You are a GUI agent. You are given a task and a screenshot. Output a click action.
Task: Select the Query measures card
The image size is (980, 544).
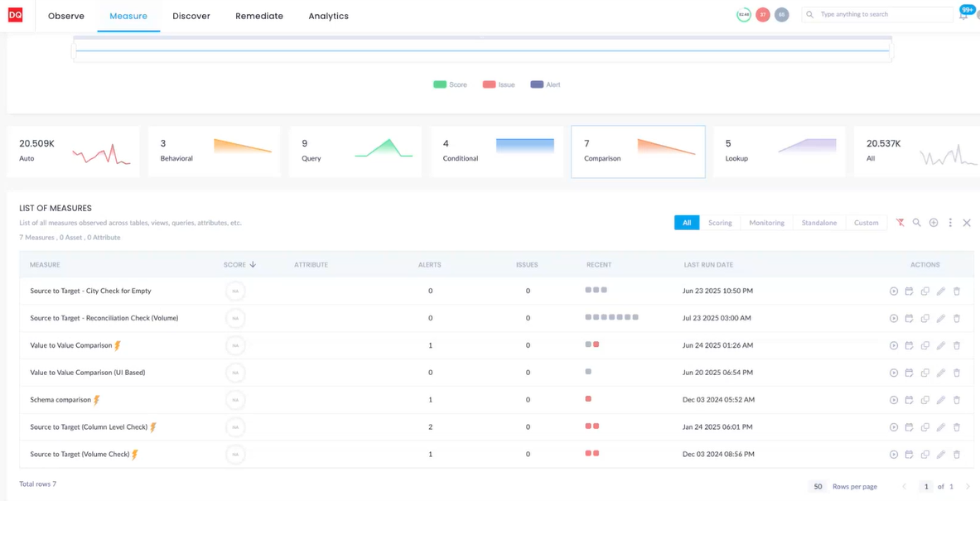click(x=355, y=152)
